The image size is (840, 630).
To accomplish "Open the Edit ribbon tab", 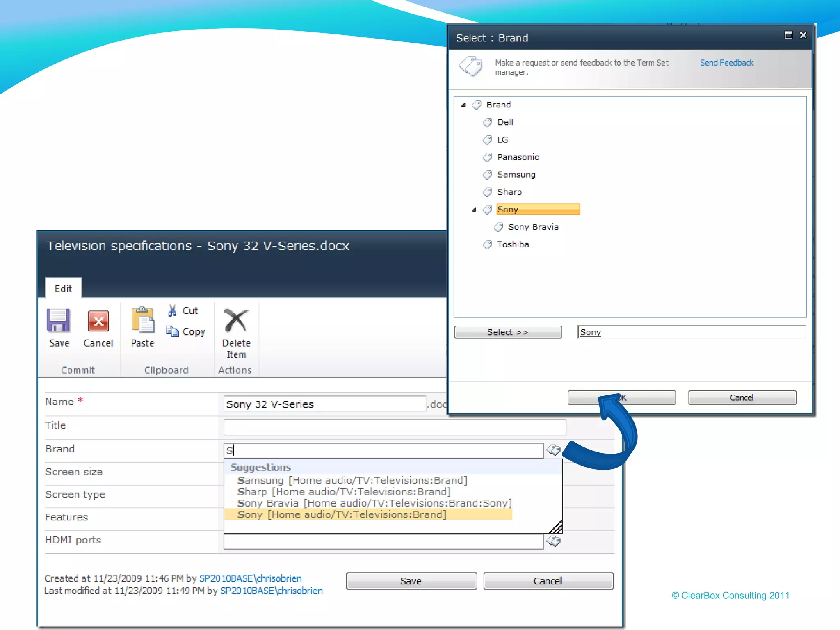I will (x=63, y=289).
